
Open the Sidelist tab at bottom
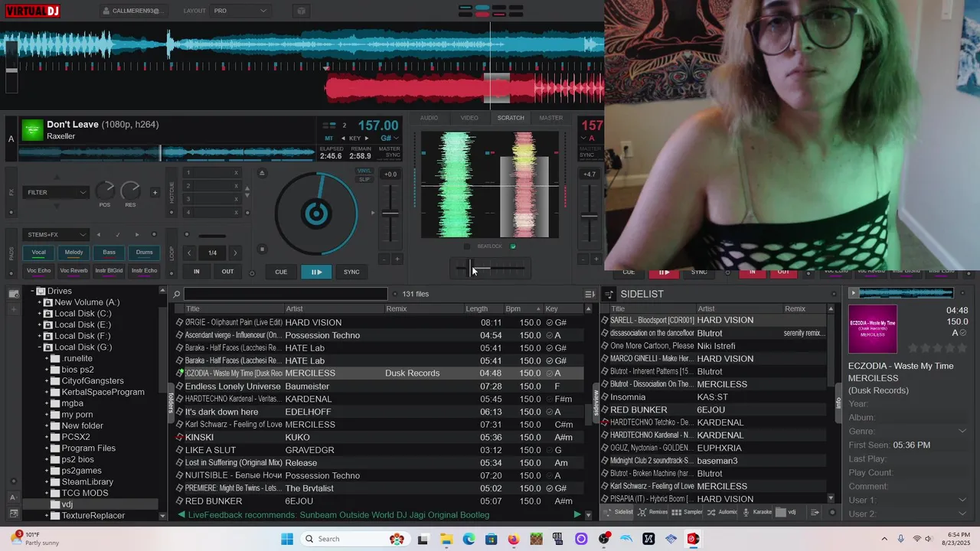pos(619,512)
